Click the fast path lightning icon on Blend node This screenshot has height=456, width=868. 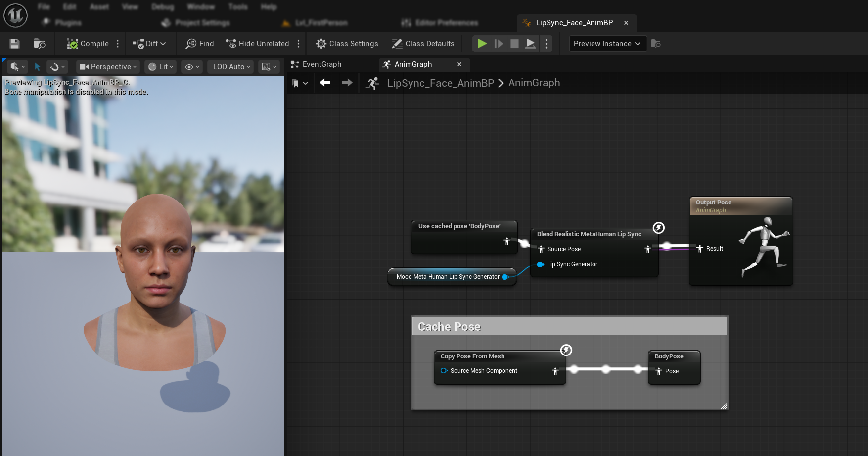pyautogui.click(x=658, y=228)
